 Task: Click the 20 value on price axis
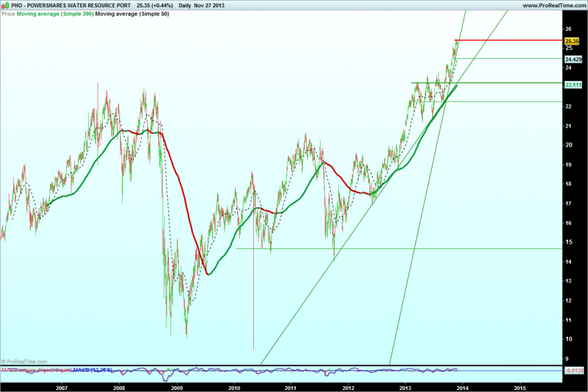[x=569, y=145]
